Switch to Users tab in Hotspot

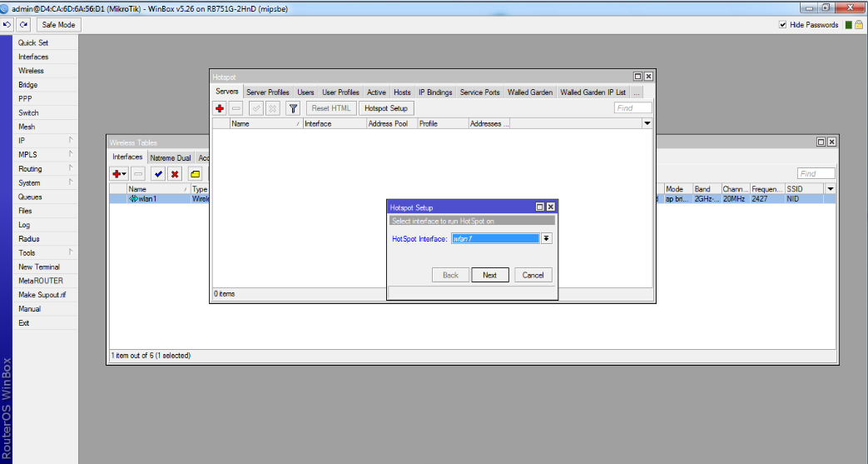pyautogui.click(x=305, y=92)
